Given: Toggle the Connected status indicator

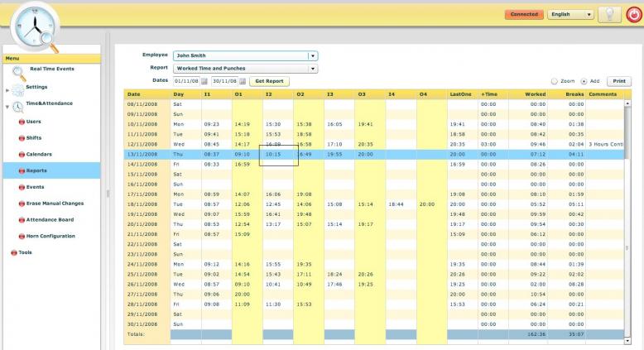Looking at the screenshot, I should tap(525, 15).
